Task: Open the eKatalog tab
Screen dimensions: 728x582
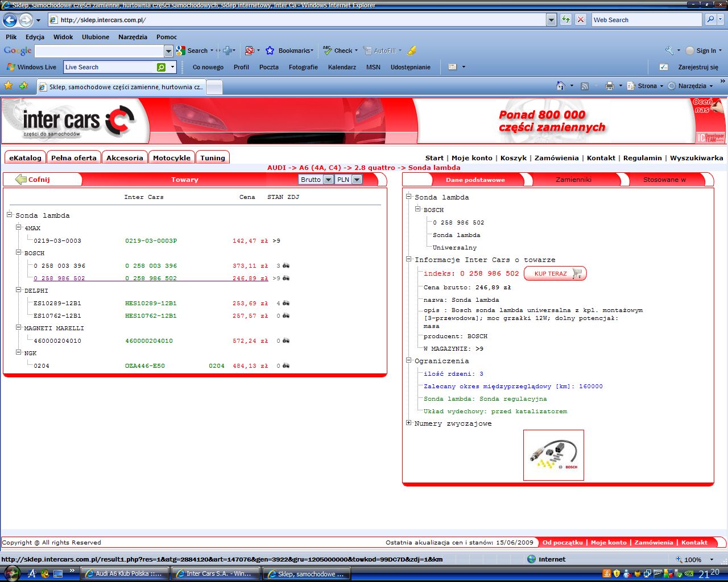Action: tap(25, 158)
